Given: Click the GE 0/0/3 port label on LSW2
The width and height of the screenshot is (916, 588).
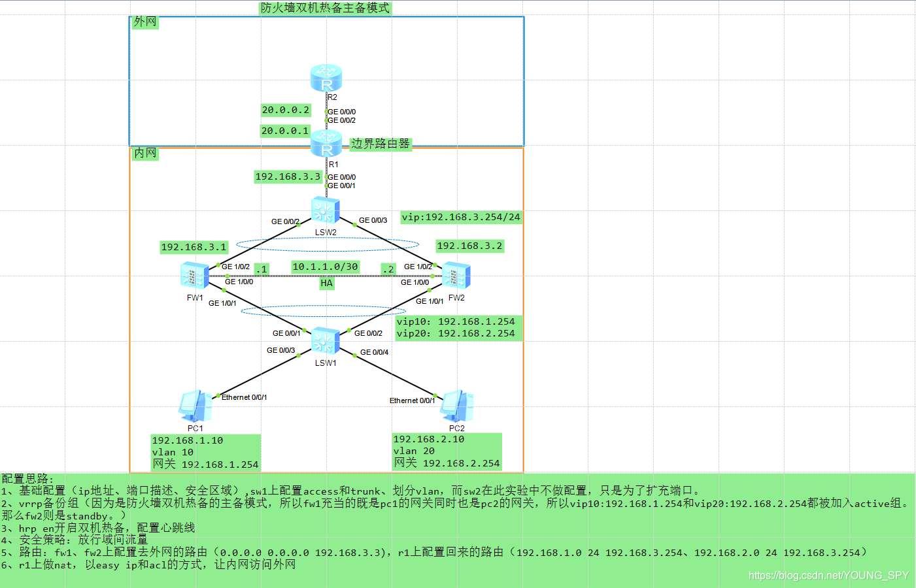Looking at the screenshot, I should pyautogui.click(x=373, y=220).
